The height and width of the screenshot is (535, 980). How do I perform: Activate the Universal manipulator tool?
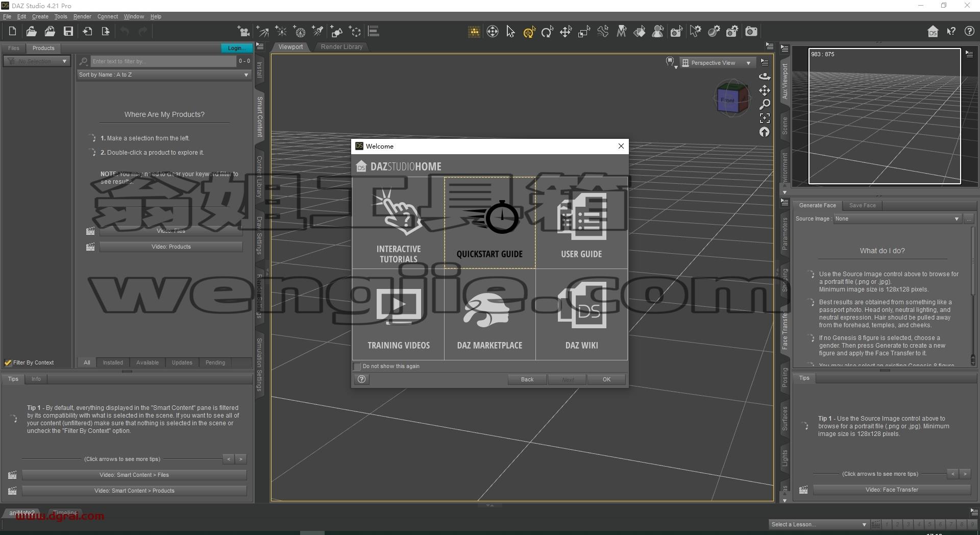pos(529,32)
